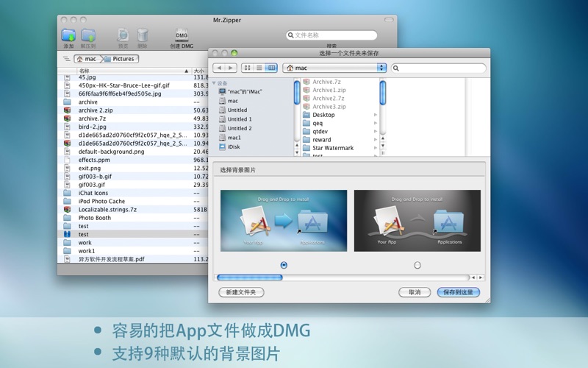Select the blue background radio button
The height and width of the screenshot is (368, 588).
284,265
